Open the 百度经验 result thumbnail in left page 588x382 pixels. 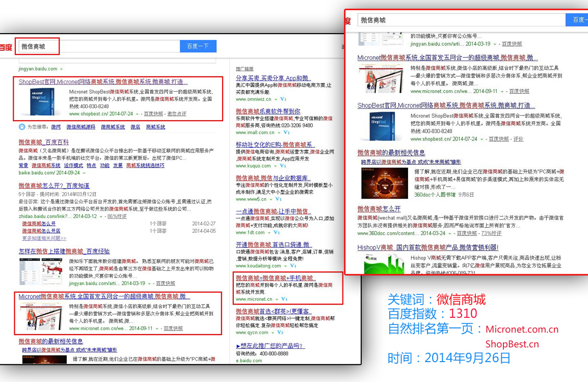click(x=40, y=272)
